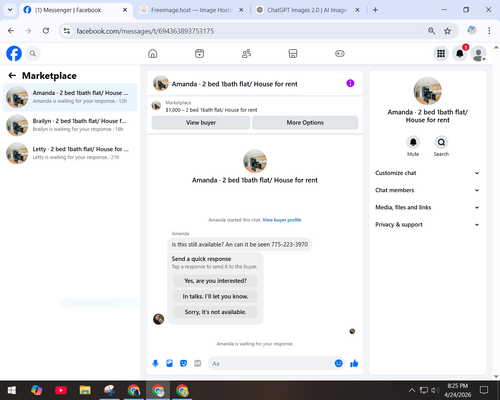
Task: Expand the Chat members section
Action: tap(427, 190)
